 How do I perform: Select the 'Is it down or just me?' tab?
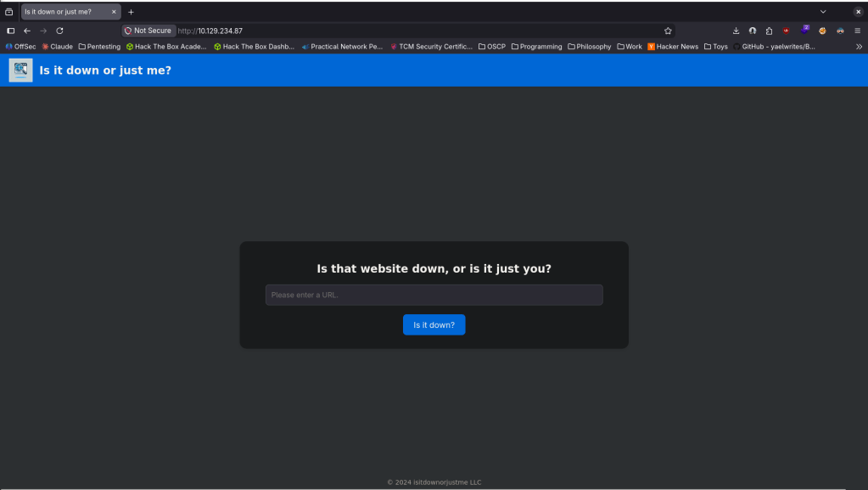click(64, 12)
